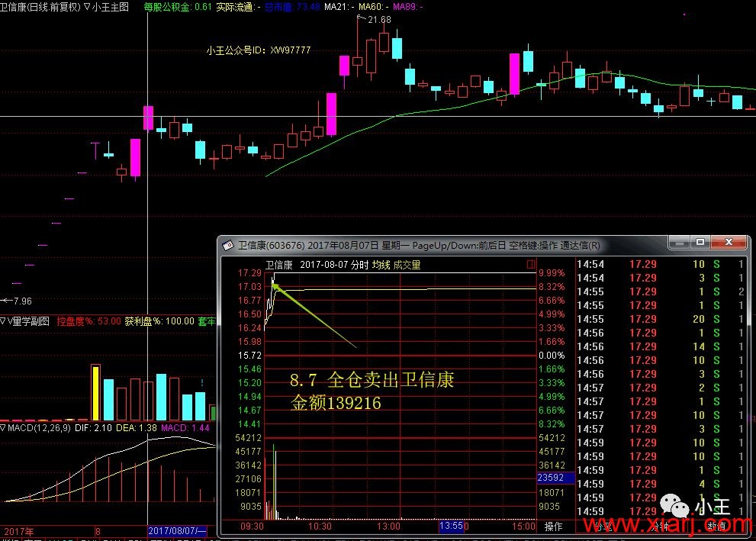Viewport: 756px width, 541px height.
Task: Click the MA21 indicator label
Action: point(339,7)
